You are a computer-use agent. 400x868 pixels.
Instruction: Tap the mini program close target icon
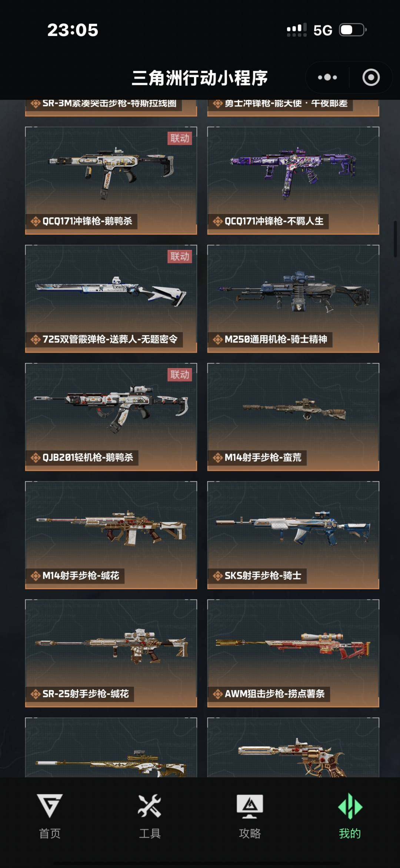371,77
